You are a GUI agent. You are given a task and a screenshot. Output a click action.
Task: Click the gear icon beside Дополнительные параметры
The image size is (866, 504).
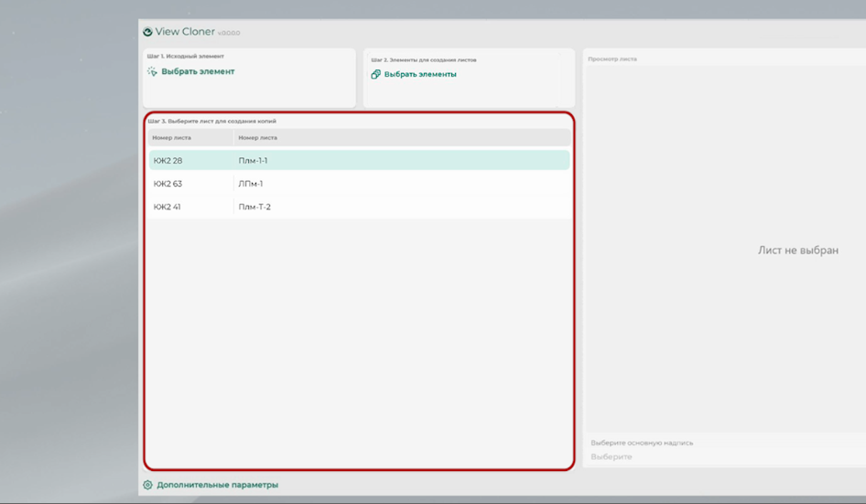click(147, 485)
